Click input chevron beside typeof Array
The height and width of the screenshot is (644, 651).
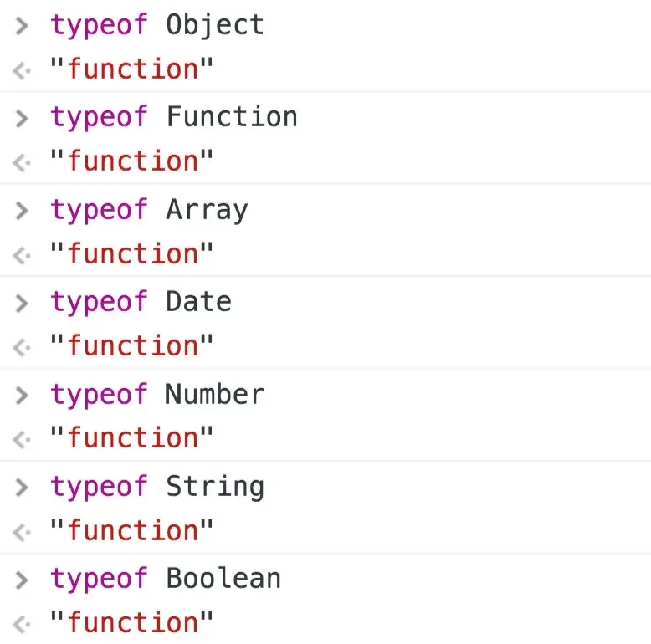[22, 211]
